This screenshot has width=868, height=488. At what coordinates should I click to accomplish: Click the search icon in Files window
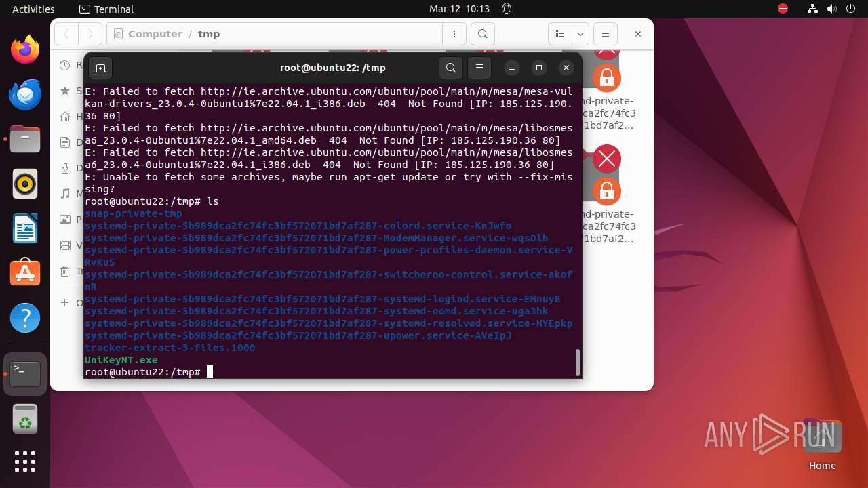pos(482,34)
